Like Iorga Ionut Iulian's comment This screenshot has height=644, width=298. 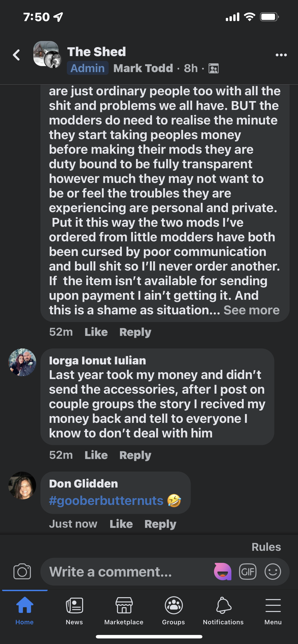pyautogui.click(x=96, y=455)
